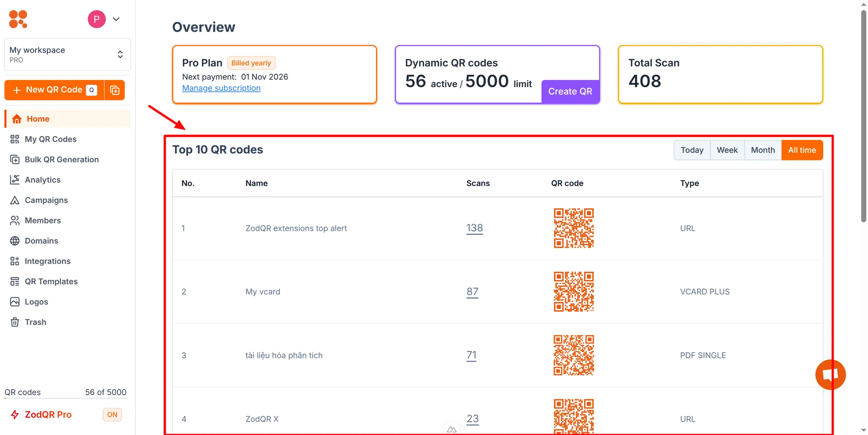Click the Analytics chart icon

click(15, 180)
